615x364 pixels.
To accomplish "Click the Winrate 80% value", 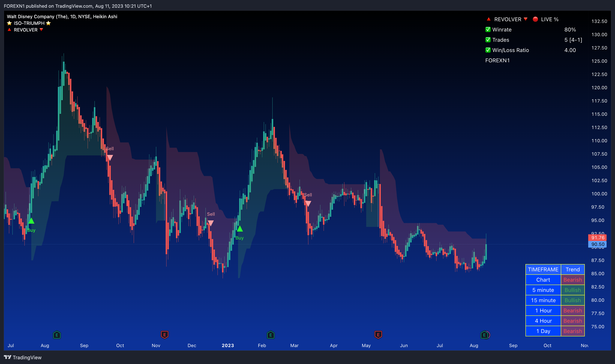I will [570, 30].
